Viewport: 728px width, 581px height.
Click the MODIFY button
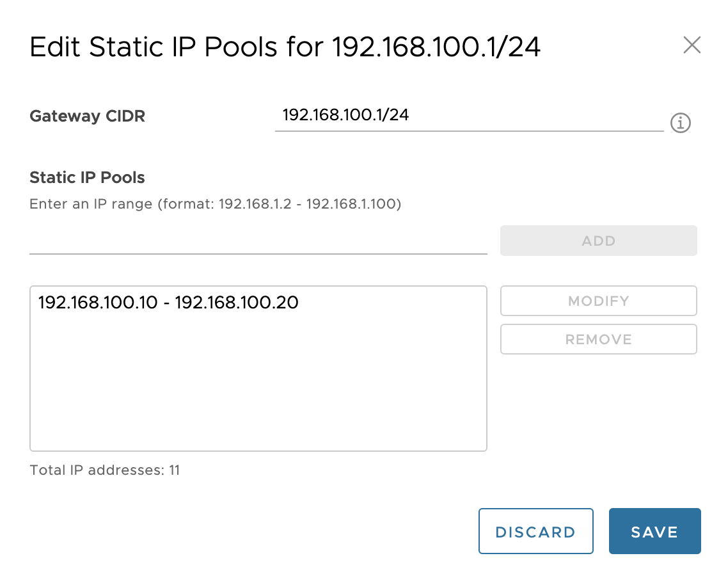click(x=598, y=301)
